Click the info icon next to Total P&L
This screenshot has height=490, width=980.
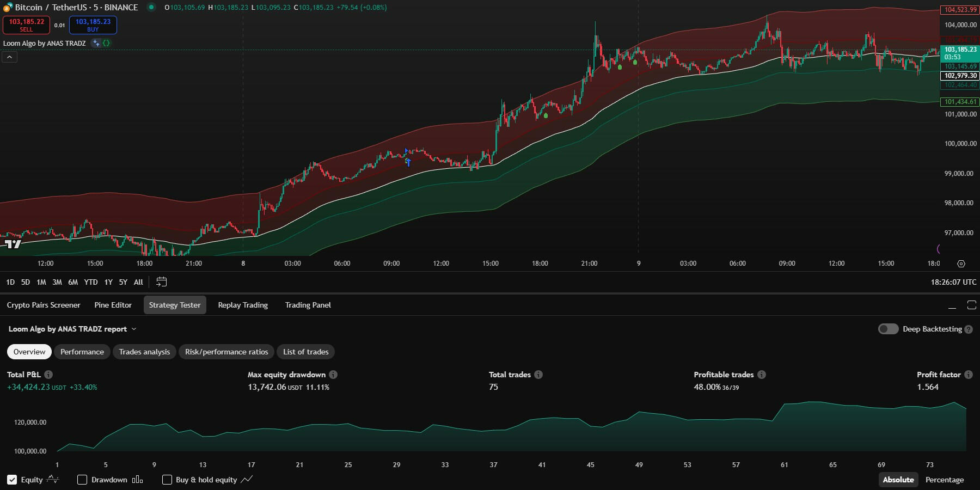tap(48, 375)
